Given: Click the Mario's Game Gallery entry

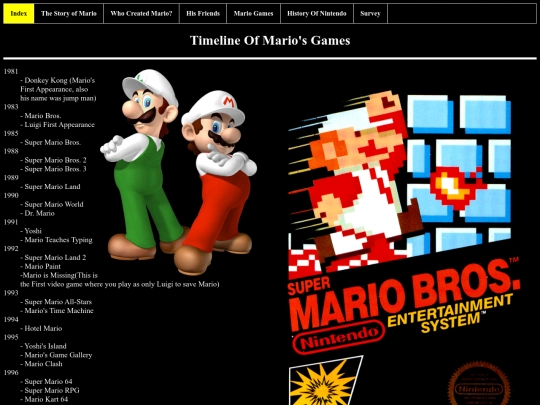Looking at the screenshot, I should [56, 355].
